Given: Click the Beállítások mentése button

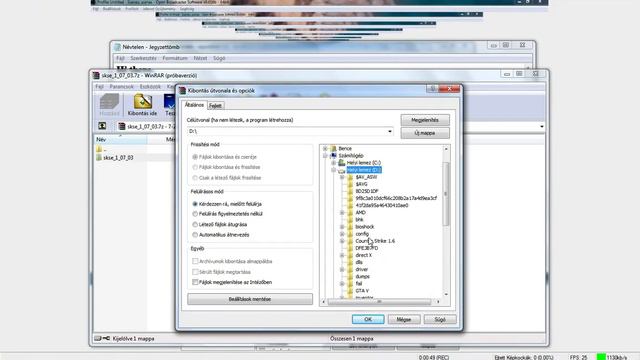Looking at the screenshot, I should click(x=250, y=299).
